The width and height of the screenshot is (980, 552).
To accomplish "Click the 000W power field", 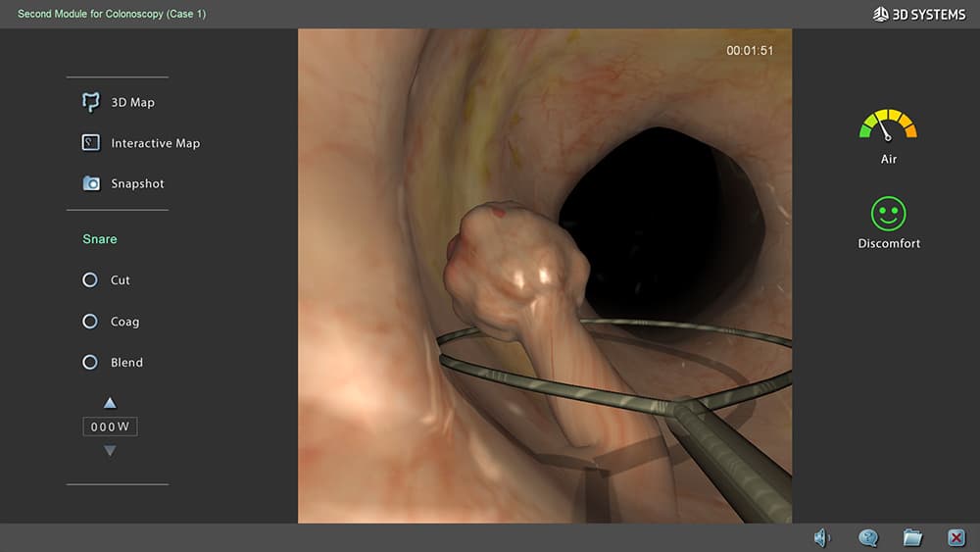I will [110, 427].
